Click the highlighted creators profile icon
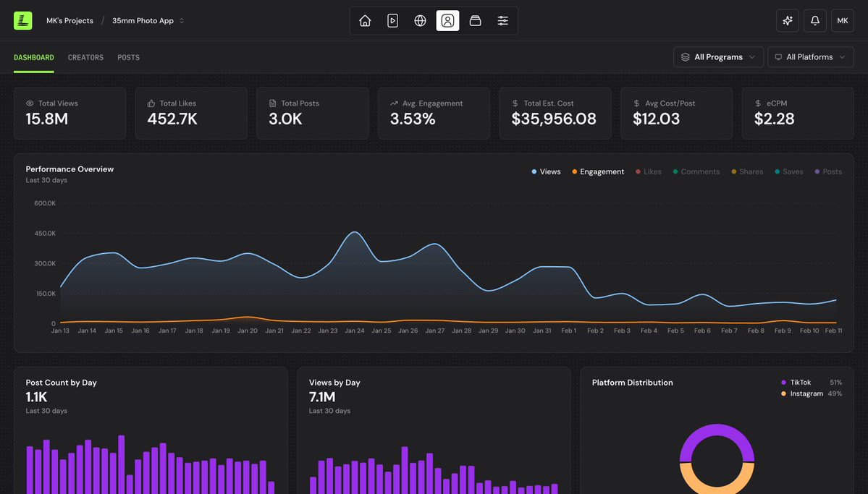868x494 pixels. (447, 20)
